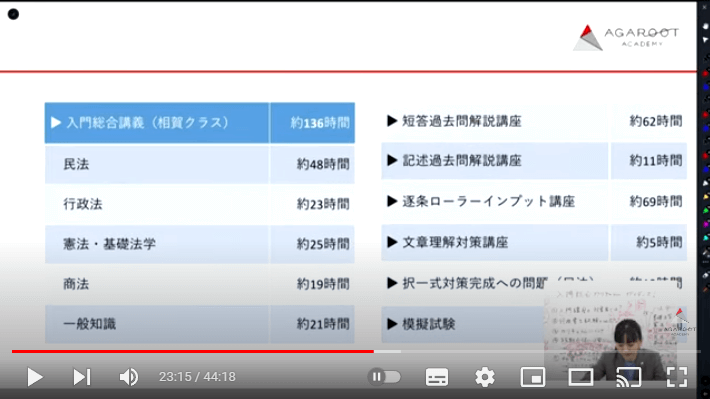Click the 約62時間 value

point(656,121)
